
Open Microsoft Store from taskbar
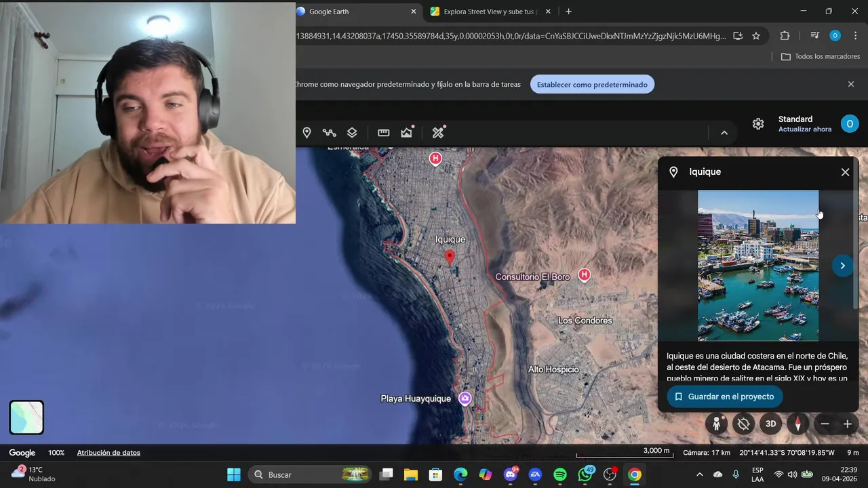coord(435,474)
